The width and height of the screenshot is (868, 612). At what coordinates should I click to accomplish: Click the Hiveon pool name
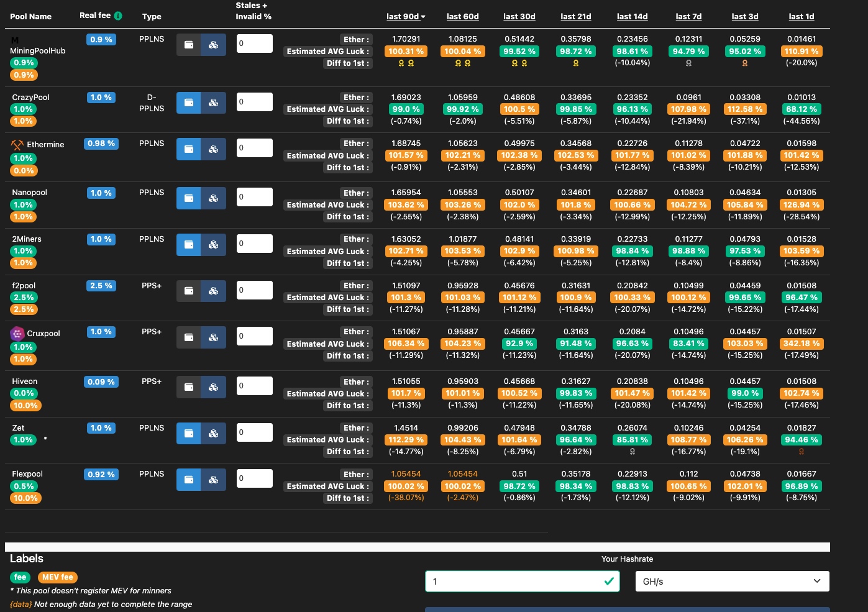pos(25,381)
